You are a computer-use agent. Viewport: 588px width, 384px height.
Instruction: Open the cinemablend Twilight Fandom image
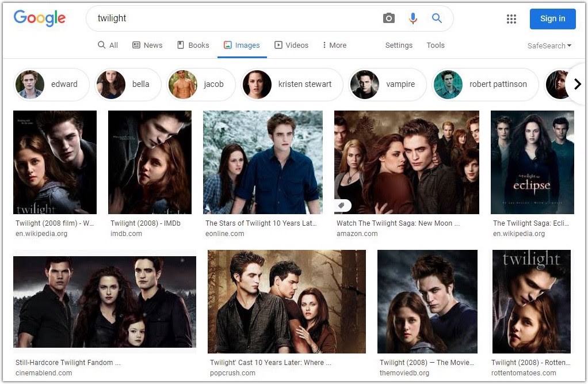pos(105,302)
